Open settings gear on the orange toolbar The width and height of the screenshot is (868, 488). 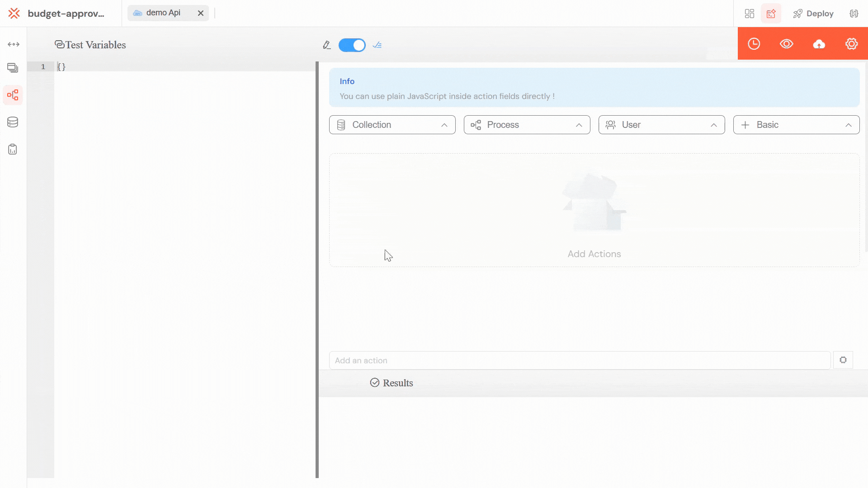[x=852, y=44]
